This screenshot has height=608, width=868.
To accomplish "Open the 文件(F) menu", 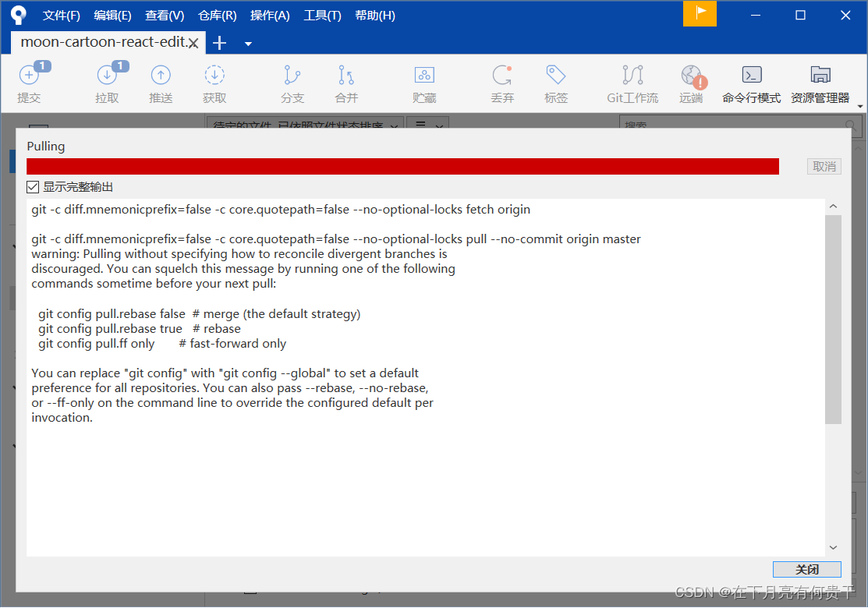I will pyautogui.click(x=62, y=16).
